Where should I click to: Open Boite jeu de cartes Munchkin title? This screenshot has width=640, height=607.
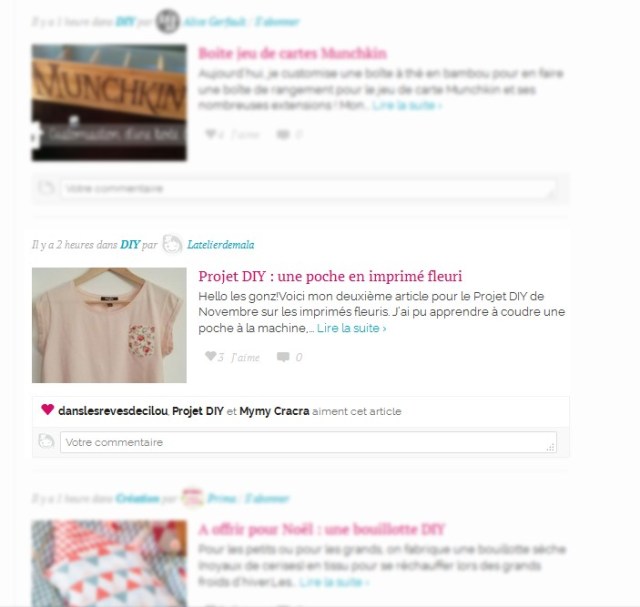point(293,53)
